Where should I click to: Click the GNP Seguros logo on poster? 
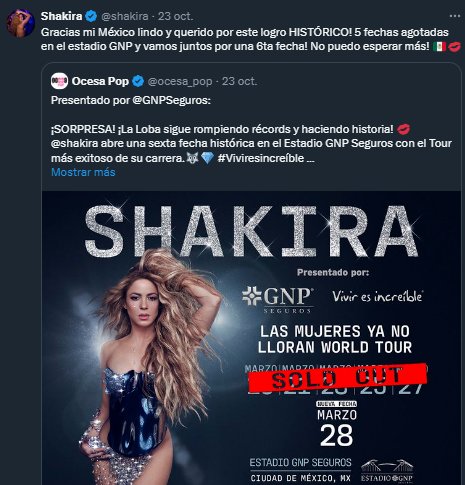[x=278, y=299]
